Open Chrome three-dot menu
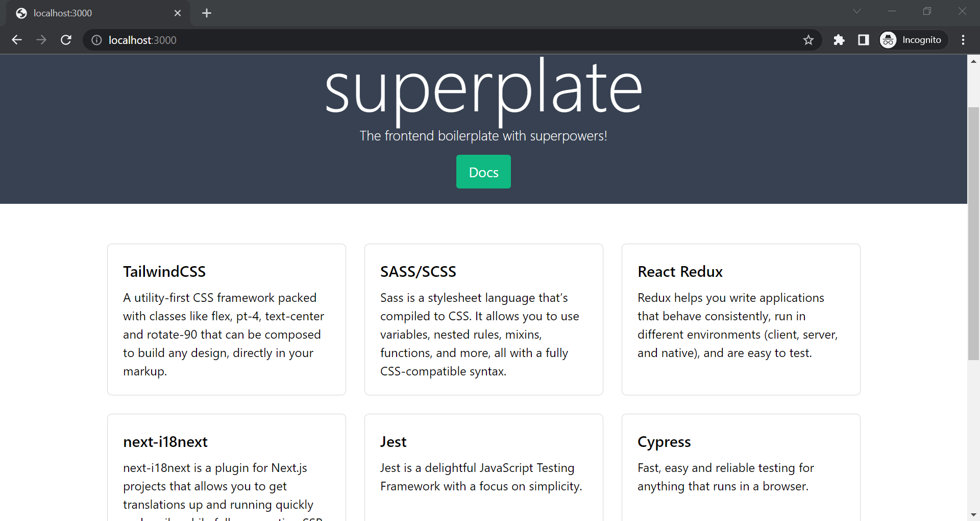Image resolution: width=980 pixels, height=521 pixels. coord(963,40)
